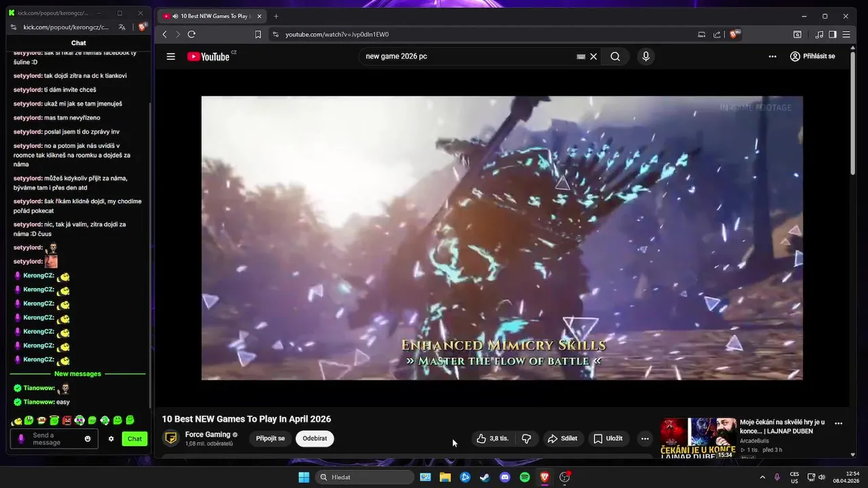This screenshot has height=488, width=868.
Task: Open the Force Gaming channel avatar
Action: click(x=171, y=438)
